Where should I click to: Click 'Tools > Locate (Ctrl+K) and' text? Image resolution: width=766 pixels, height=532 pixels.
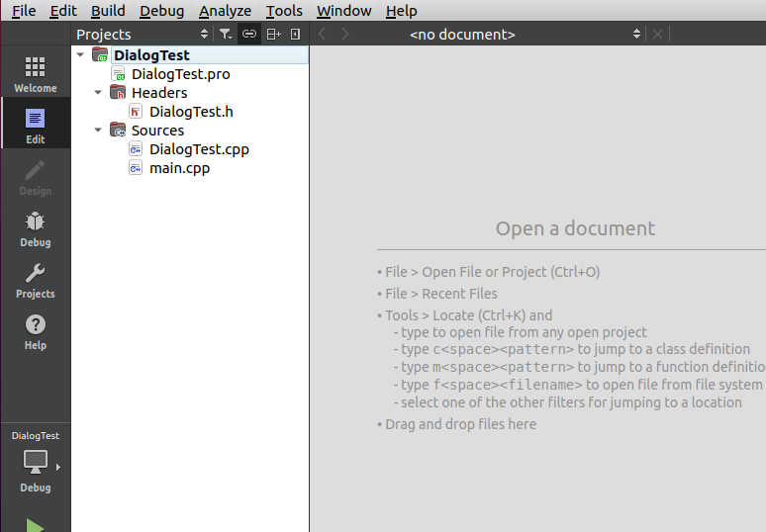[x=468, y=315]
